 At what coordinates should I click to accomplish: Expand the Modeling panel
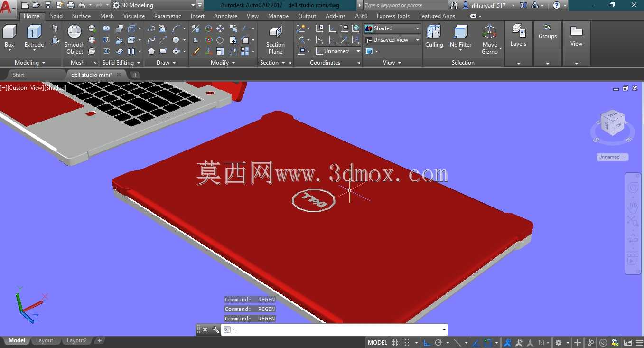[x=30, y=63]
